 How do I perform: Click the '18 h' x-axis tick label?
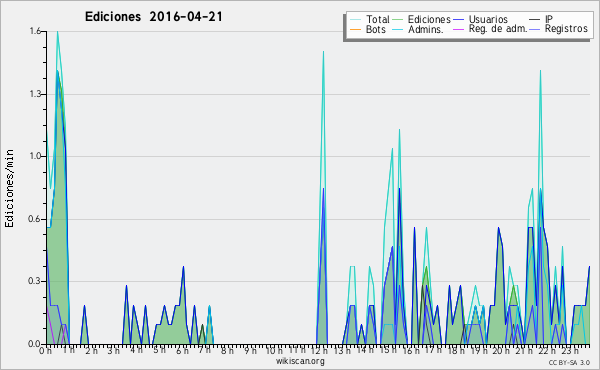456,351
